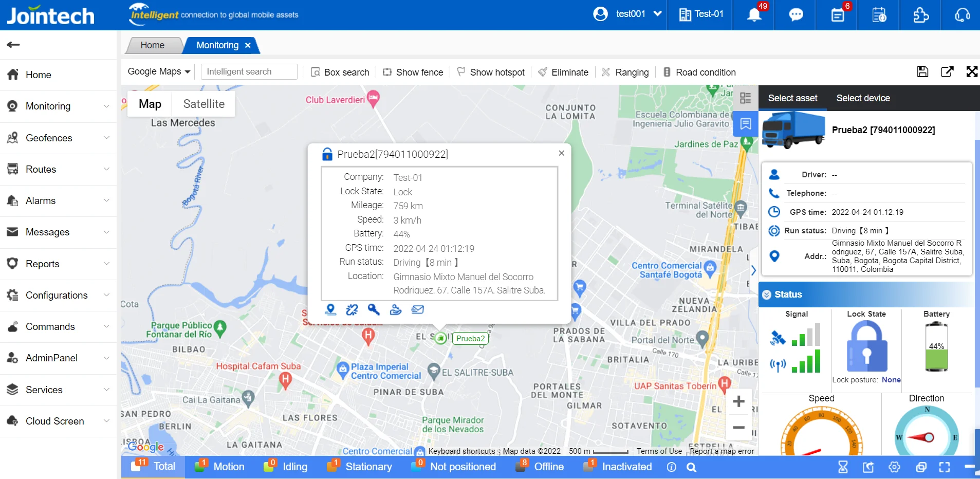Open monitoring in a new window icon
980x479 pixels.
[947, 71]
